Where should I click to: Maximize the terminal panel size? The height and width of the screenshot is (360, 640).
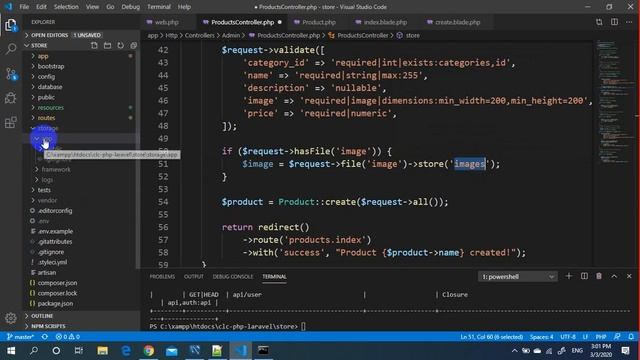614,276
